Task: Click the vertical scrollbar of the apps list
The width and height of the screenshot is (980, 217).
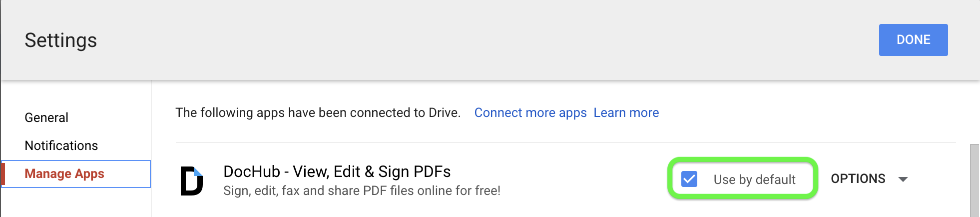Action: [x=974, y=180]
